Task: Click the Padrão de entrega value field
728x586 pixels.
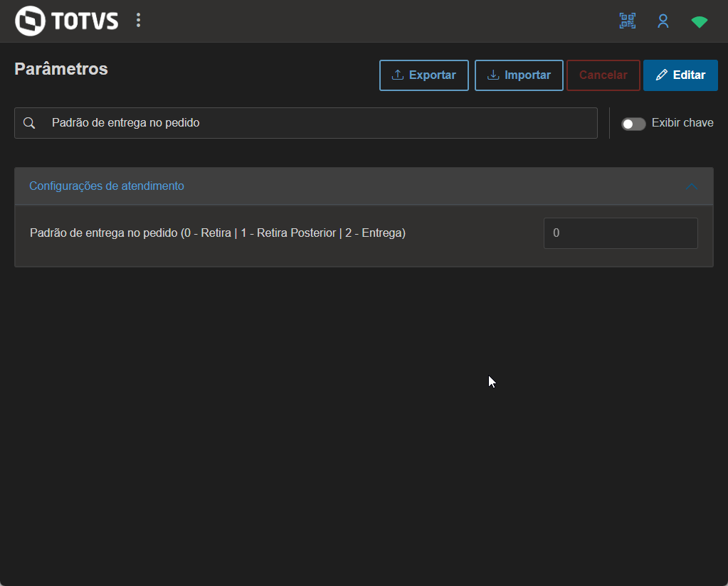Action: pos(621,233)
